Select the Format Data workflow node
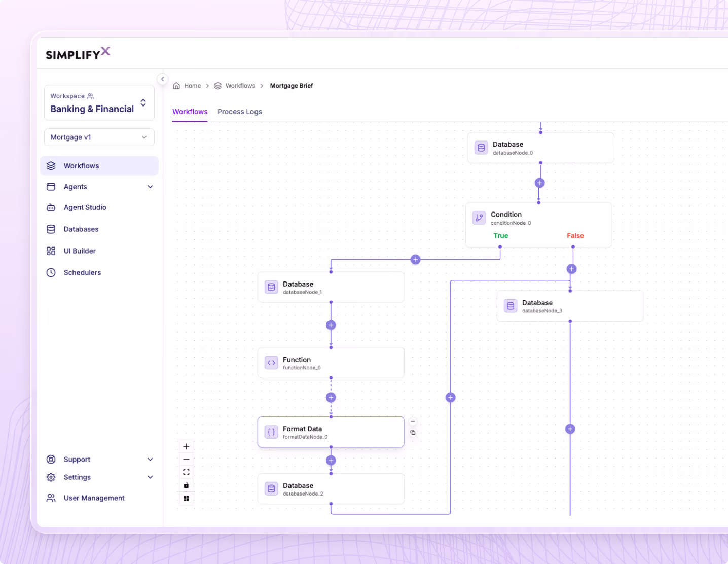The width and height of the screenshot is (728, 564). click(331, 432)
